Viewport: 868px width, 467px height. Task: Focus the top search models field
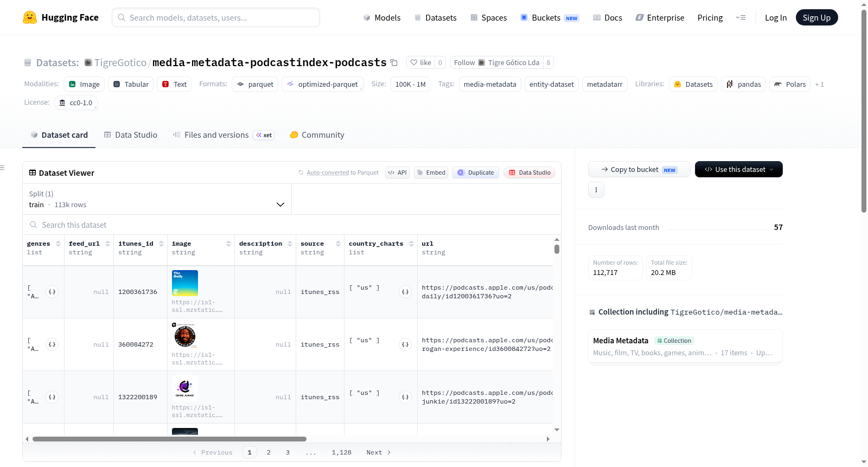coord(216,17)
